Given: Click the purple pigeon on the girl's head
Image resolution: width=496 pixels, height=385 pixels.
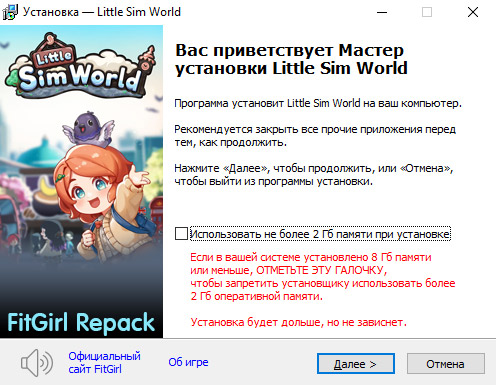Looking at the screenshot, I should pos(88,129).
